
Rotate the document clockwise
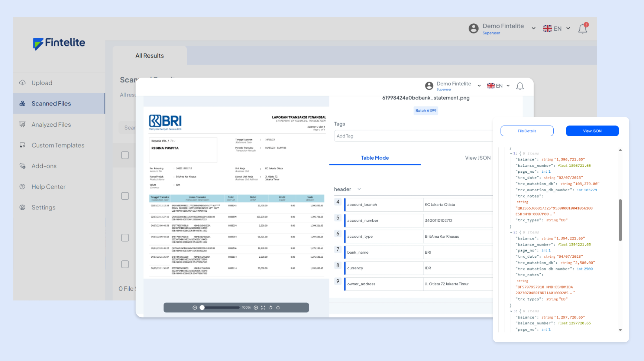(278, 308)
